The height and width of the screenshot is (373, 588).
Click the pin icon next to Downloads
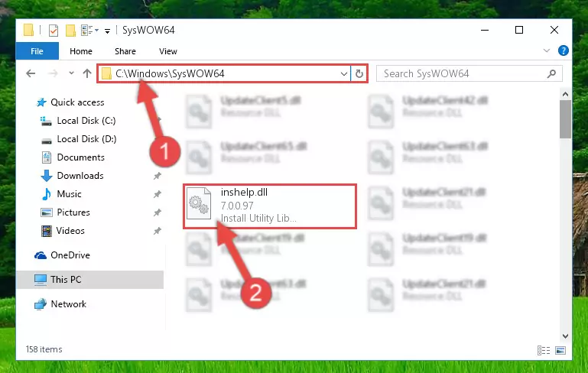[157, 176]
